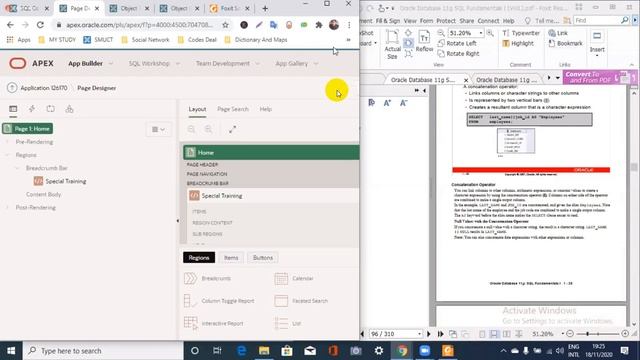Switch to the Help tab
This screenshot has height=360, width=640.
point(266,109)
